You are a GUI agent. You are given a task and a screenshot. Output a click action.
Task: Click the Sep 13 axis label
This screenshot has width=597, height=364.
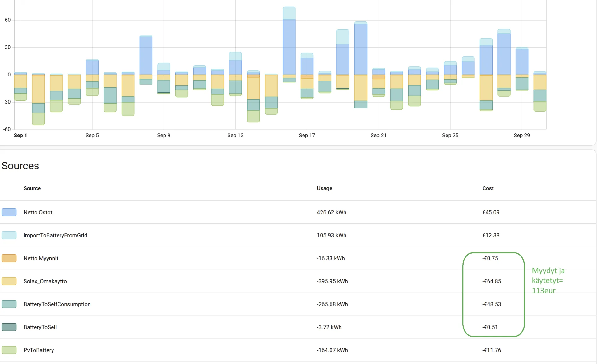pyautogui.click(x=235, y=136)
